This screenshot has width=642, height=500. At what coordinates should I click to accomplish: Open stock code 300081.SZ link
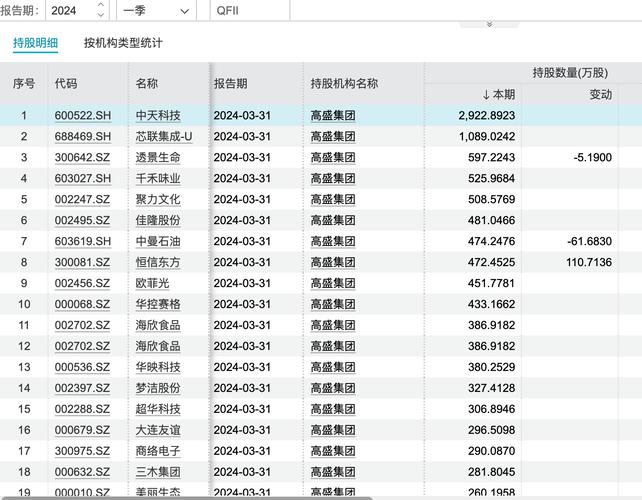tap(83, 263)
